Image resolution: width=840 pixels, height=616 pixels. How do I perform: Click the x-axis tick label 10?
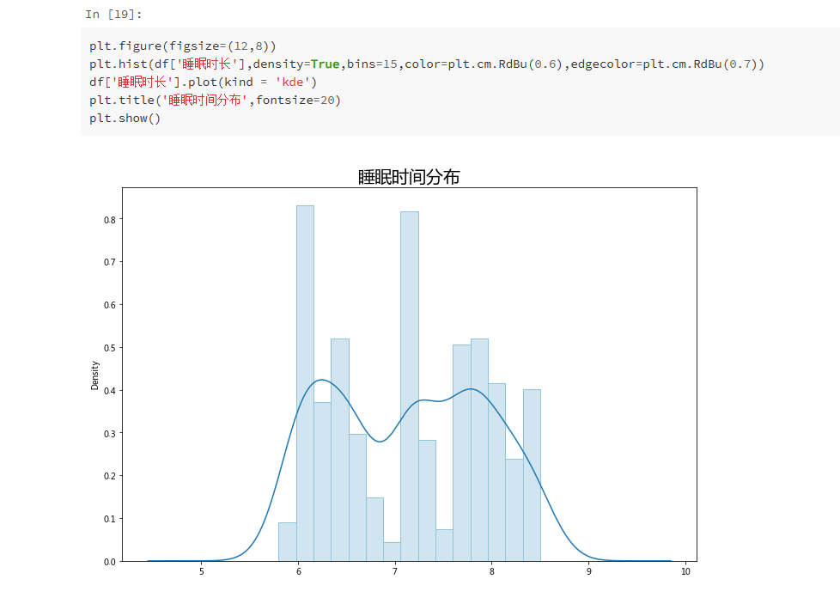point(685,571)
